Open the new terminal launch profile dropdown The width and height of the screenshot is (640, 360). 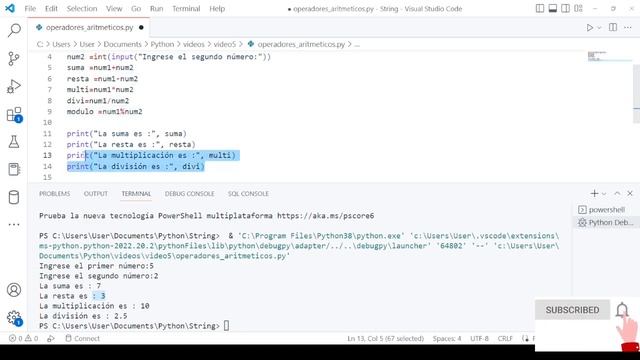point(604,194)
